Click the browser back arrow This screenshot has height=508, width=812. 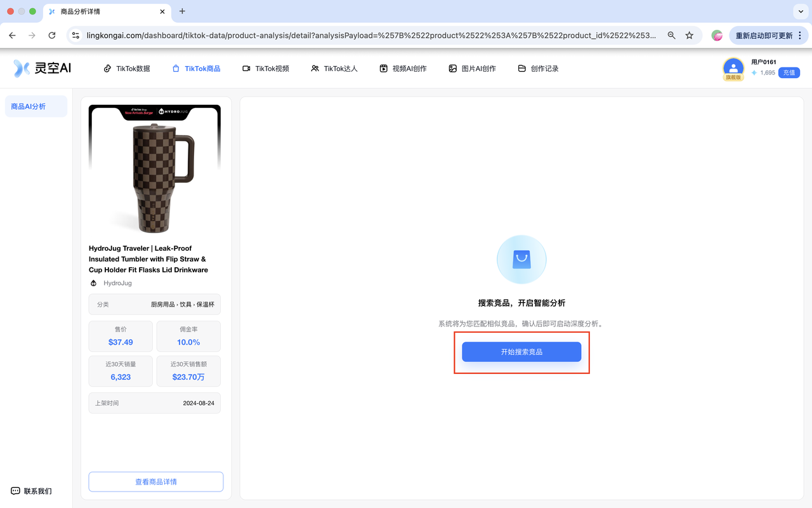[12, 36]
